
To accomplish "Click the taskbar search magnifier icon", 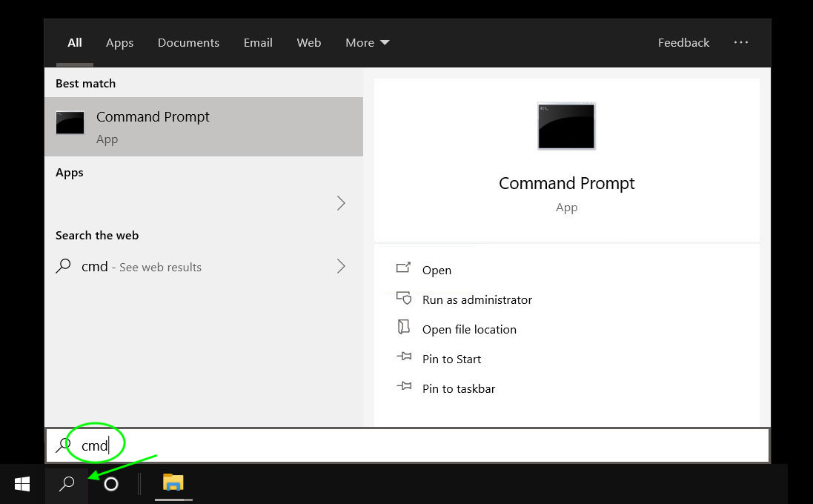I will pyautogui.click(x=67, y=484).
